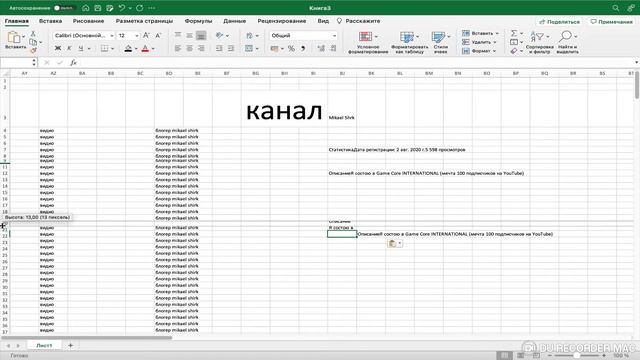Click the Redo/repeat icon
640x360 pixels.
(x=140, y=8)
